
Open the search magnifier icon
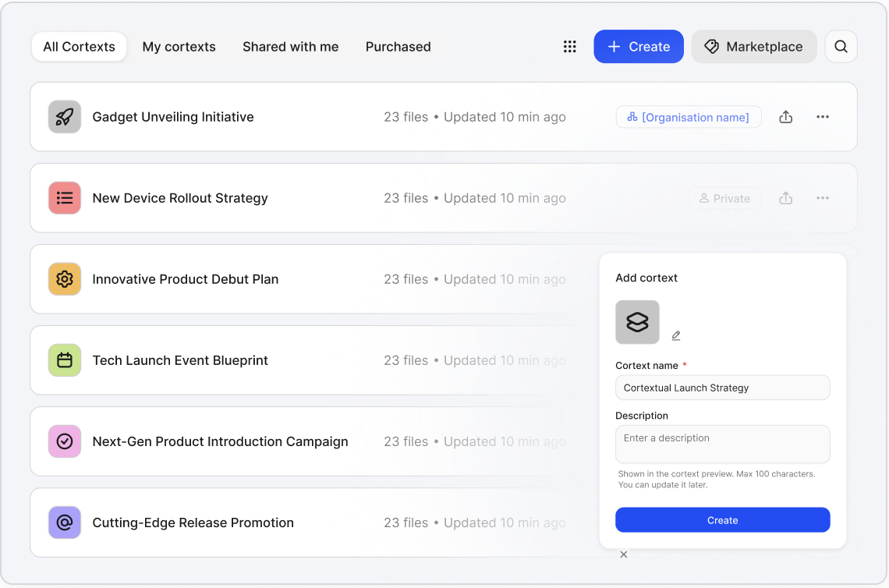(841, 47)
